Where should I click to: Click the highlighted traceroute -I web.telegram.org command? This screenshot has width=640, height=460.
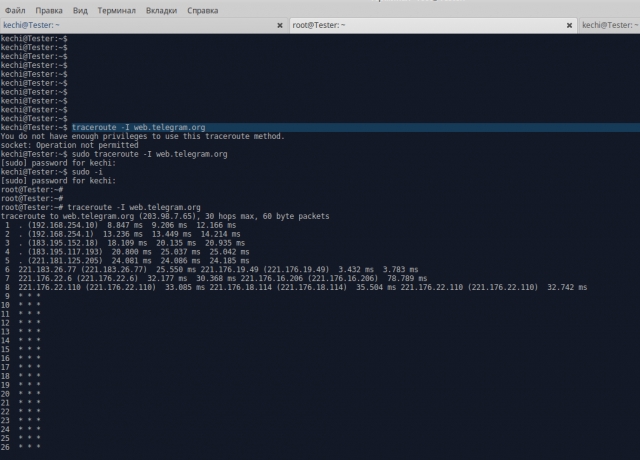(138, 127)
